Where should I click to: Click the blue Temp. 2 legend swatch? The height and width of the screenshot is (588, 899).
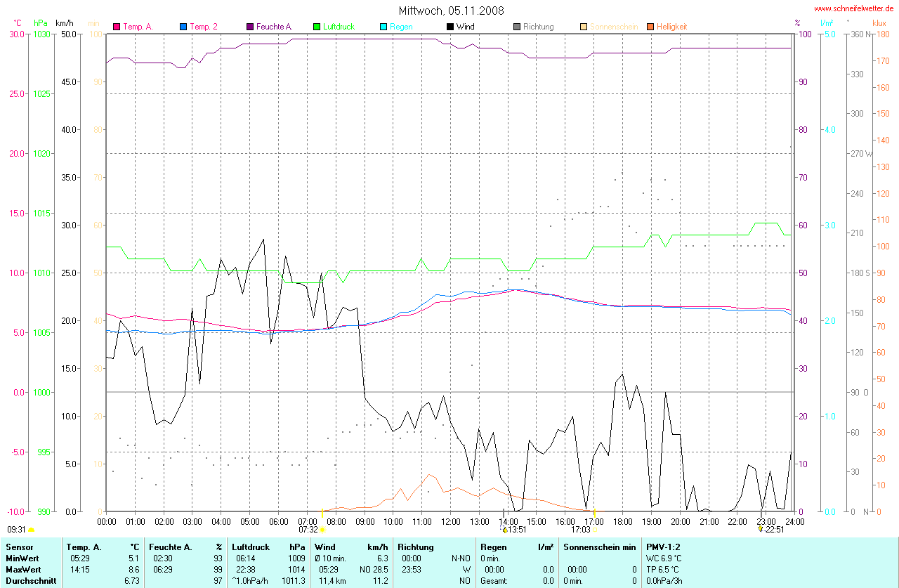[x=183, y=27]
